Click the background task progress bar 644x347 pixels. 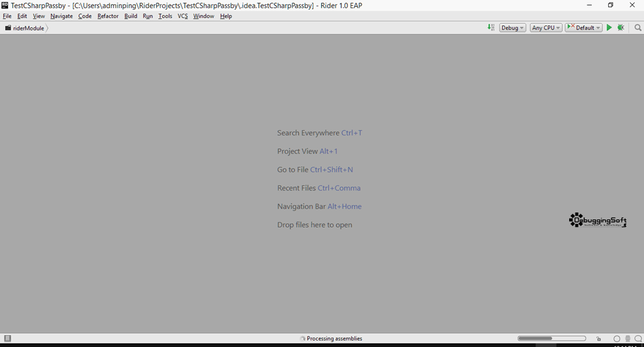pyautogui.click(x=552, y=338)
